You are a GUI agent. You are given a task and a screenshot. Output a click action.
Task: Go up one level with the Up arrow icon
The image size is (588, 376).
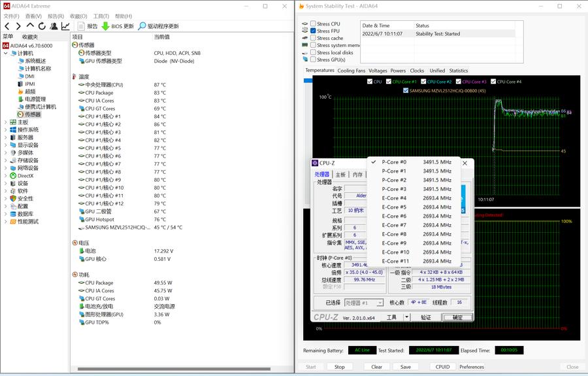[30, 26]
